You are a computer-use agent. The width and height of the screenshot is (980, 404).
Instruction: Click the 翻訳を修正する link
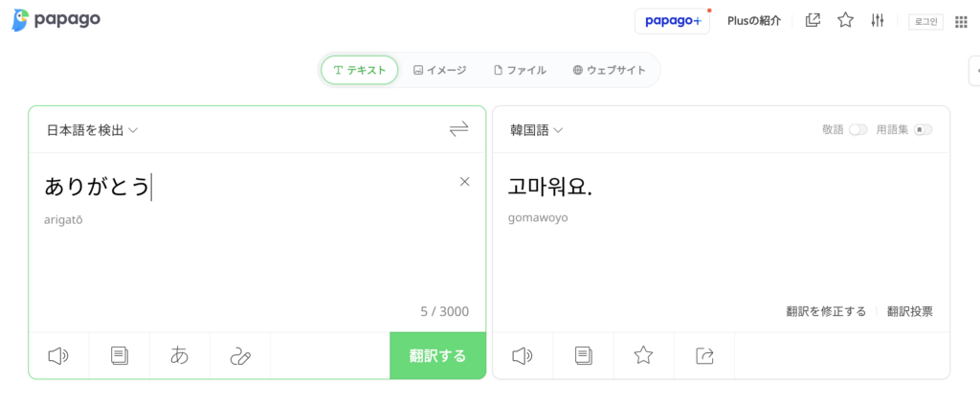pos(826,311)
